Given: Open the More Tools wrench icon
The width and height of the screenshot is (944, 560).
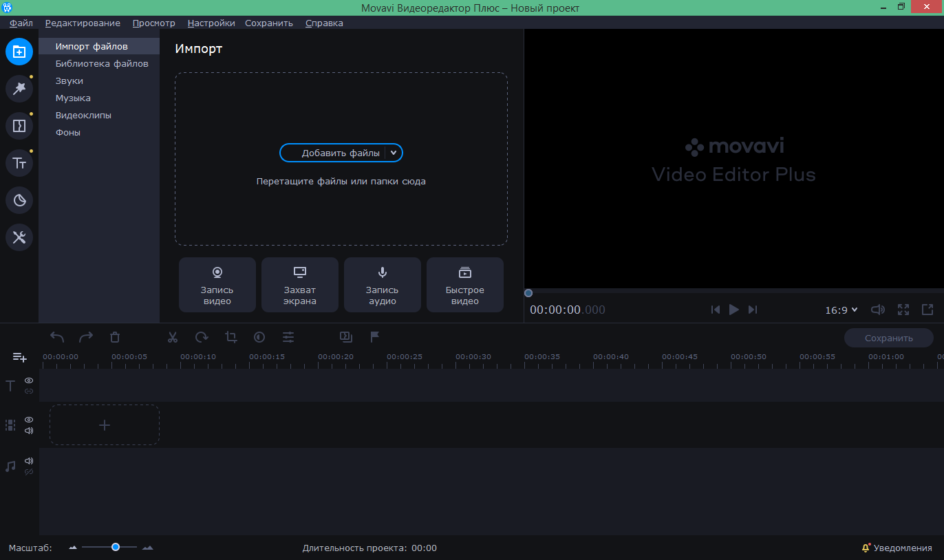Looking at the screenshot, I should click(19, 237).
